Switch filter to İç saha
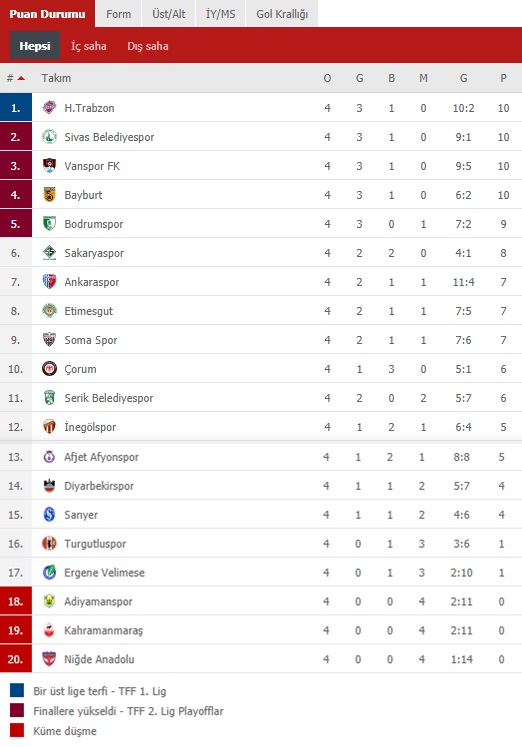The image size is (522, 747). (89, 46)
